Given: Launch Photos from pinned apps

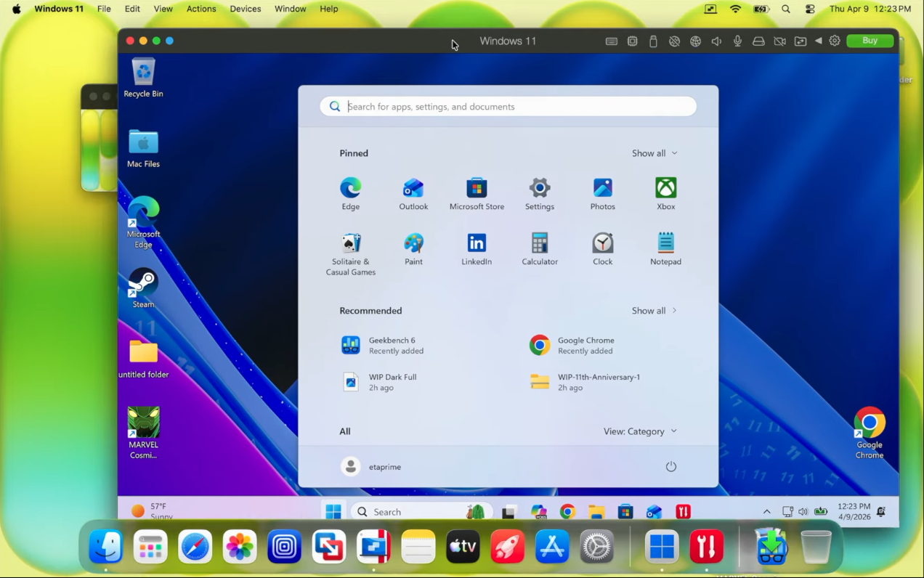Looking at the screenshot, I should (603, 194).
